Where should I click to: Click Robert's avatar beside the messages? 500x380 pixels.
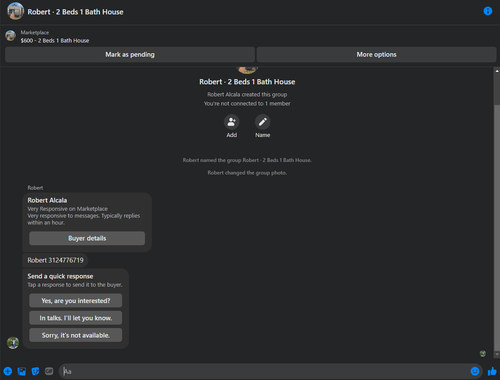13,343
